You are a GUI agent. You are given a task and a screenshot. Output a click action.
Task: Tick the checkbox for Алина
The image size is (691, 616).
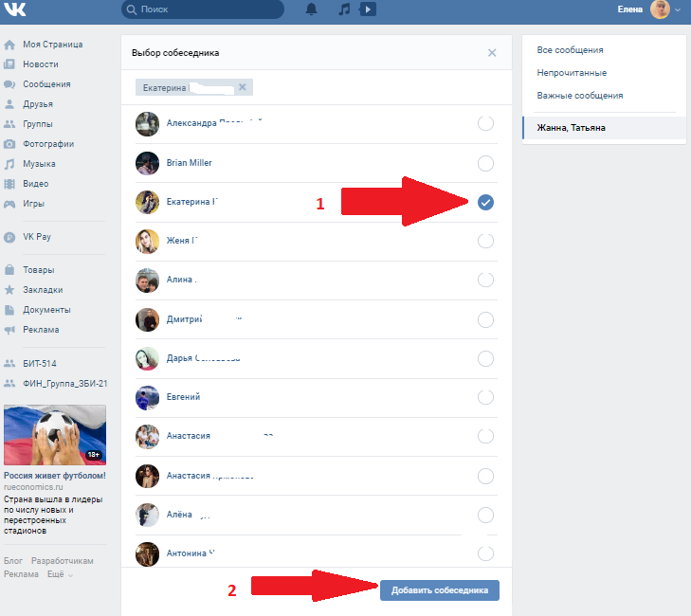coord(485,280)
